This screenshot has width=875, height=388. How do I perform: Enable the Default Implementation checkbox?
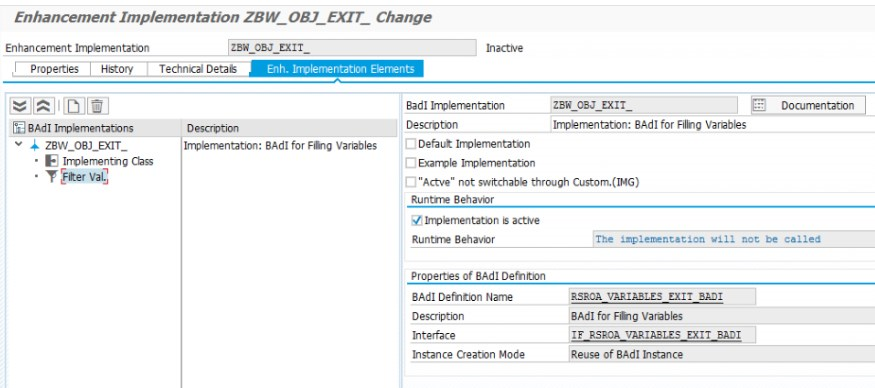coord(411,144)
